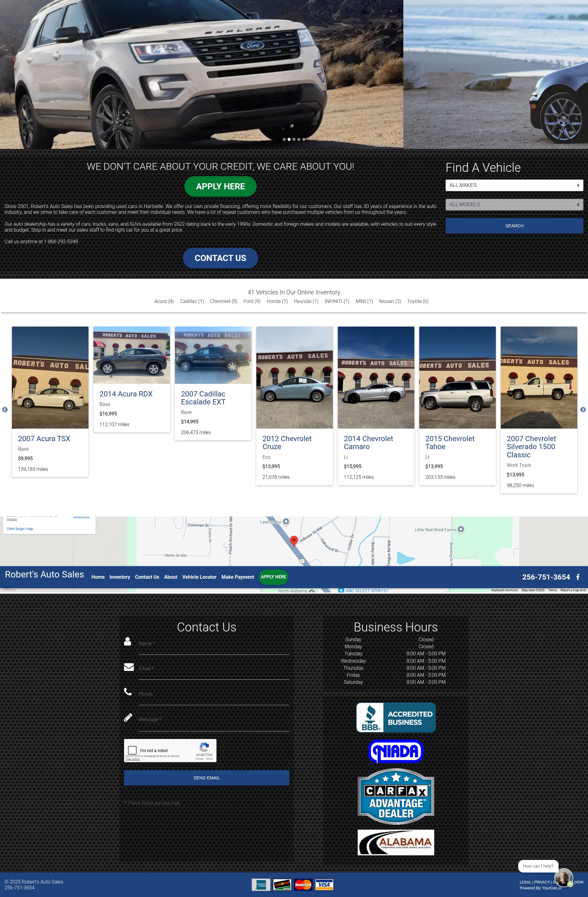Open the 2014 Chevrolet Camaro title link

(x=368, y=442)
